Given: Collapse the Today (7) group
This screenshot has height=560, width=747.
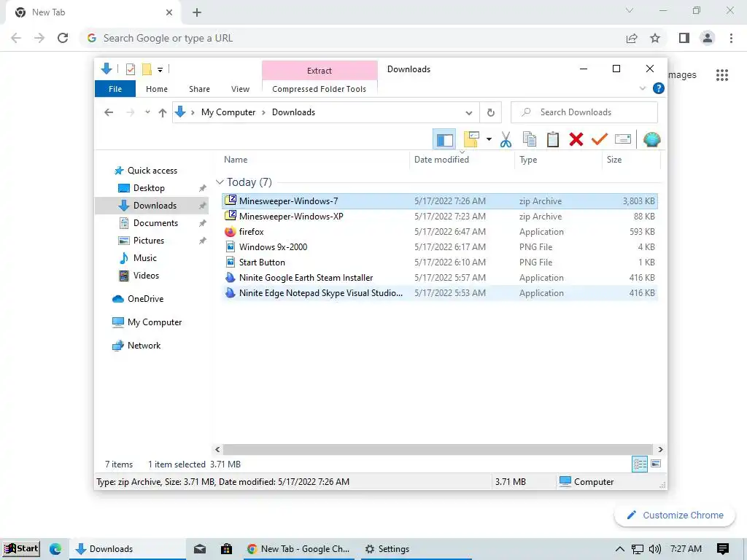Looking at the screenshot, I should point(220,182).
